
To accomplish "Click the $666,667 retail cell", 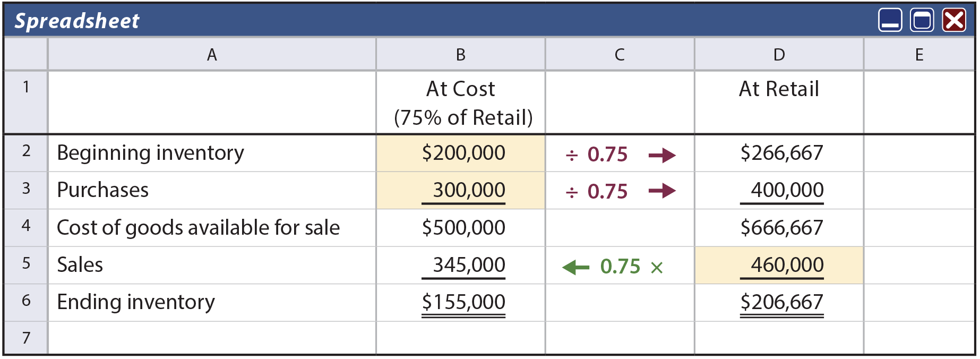I will tap(779, 227).
